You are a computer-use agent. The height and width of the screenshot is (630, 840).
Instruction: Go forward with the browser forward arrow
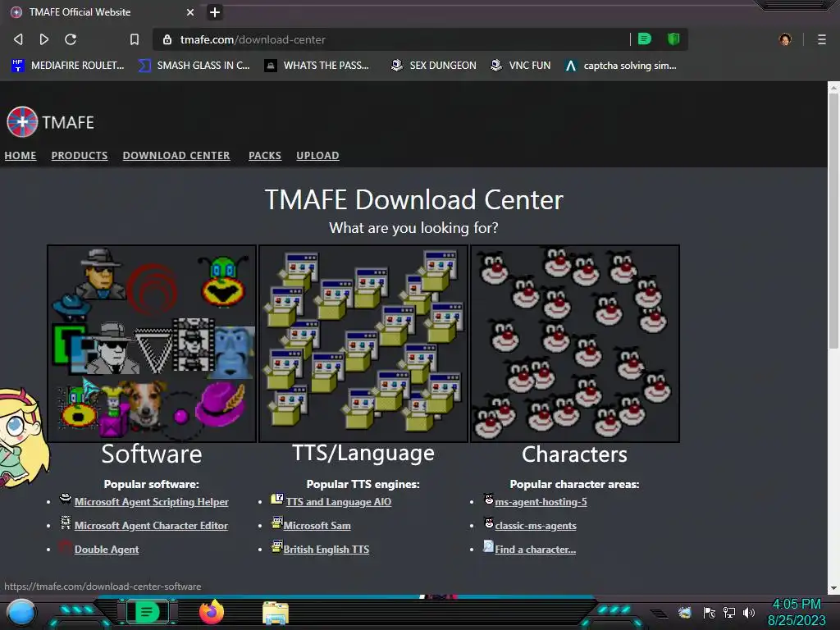[44, 39]
